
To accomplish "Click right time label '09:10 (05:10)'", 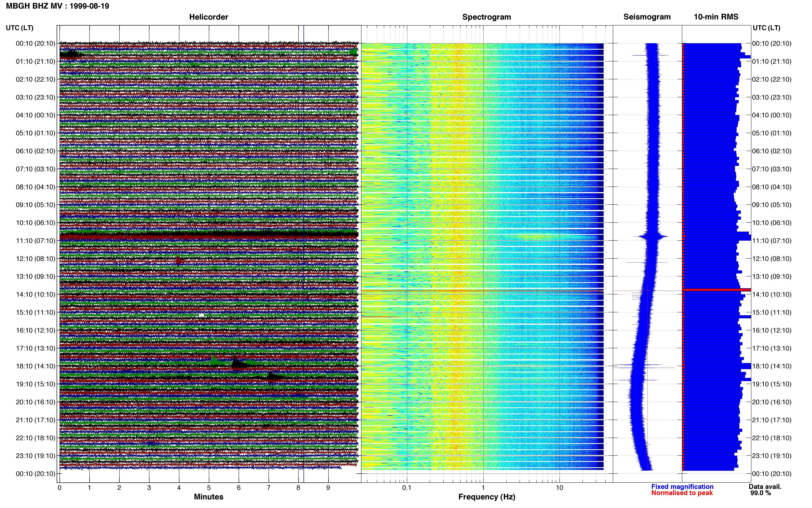I will point(772,205).
